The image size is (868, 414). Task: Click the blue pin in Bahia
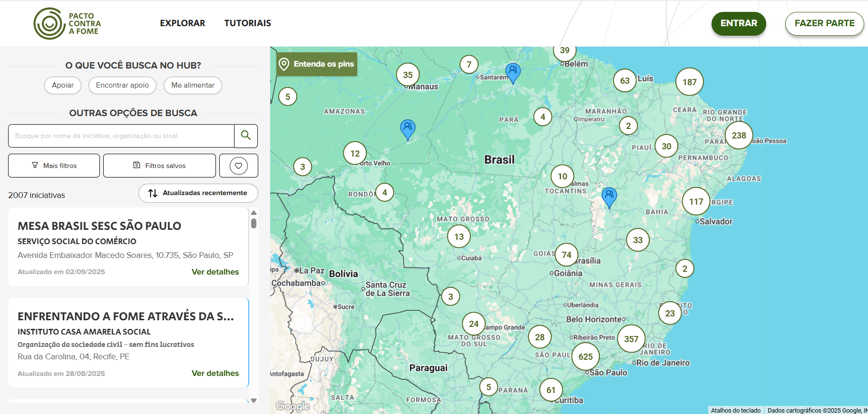click(609, 197)
